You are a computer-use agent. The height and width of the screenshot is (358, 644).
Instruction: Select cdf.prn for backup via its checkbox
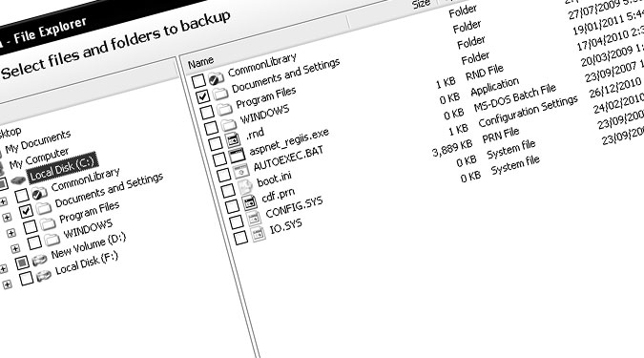point(232,206)
